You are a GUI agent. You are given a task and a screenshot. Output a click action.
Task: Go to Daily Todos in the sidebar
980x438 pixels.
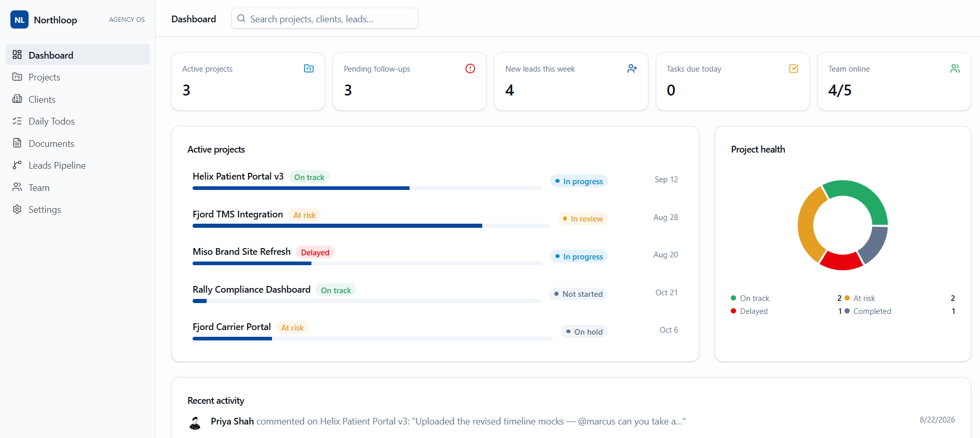click(x=77, y=121)
